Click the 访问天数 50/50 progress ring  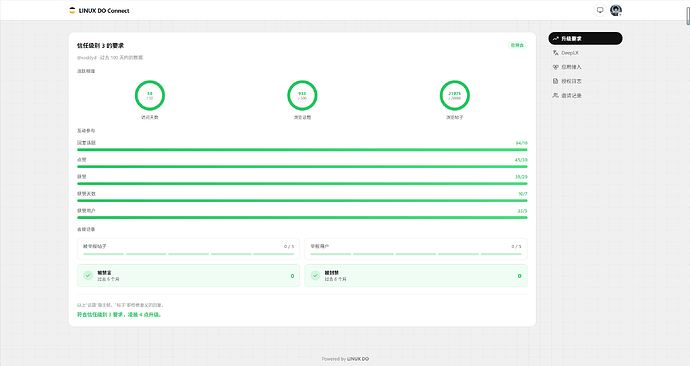click(x=150, y=95)
